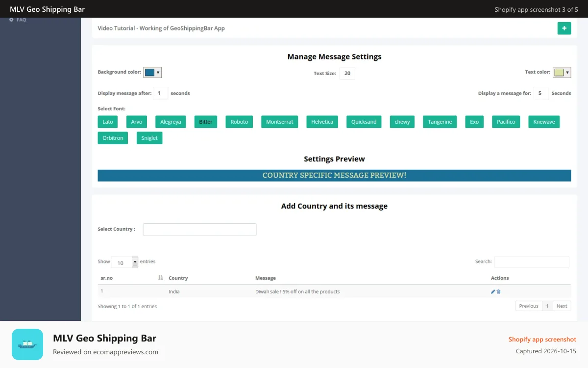Click the Text Size input field
The width and height of the screenshot is (588, 368).
(x=347, y=74)
